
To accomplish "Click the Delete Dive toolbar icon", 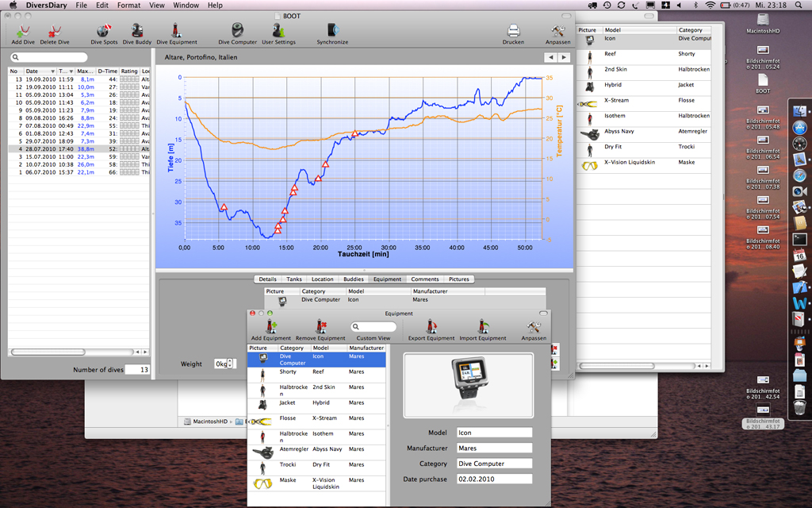I will 55,32.
